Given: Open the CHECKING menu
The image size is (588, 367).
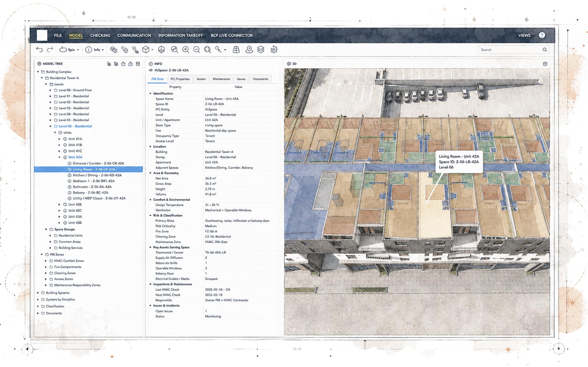Looking at the screenshot, I should pos(100,35).
